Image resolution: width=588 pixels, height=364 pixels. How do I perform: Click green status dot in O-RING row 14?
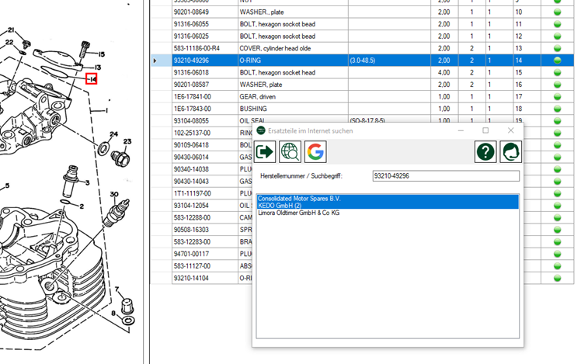pos(557,61)
